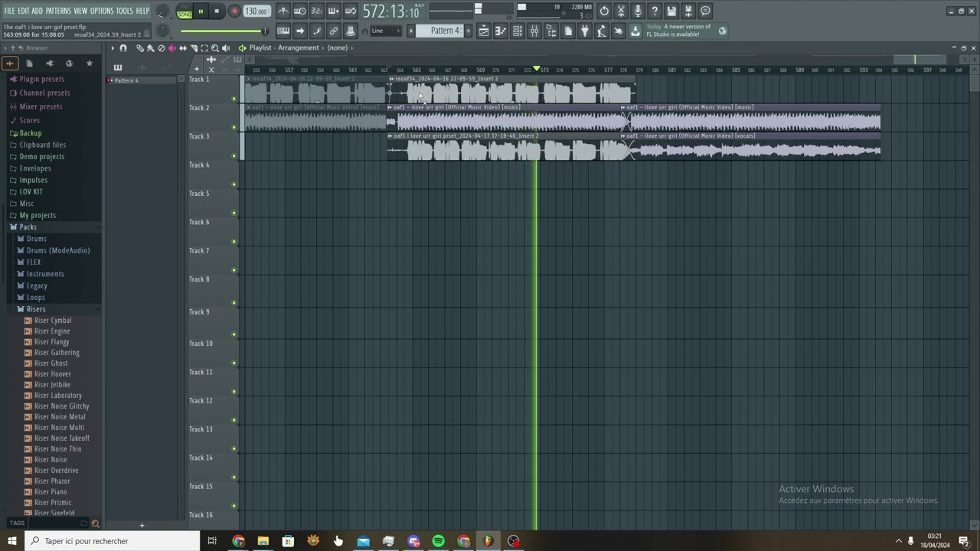Adjust the green master volume slider
980x551 pixels.
224,31
